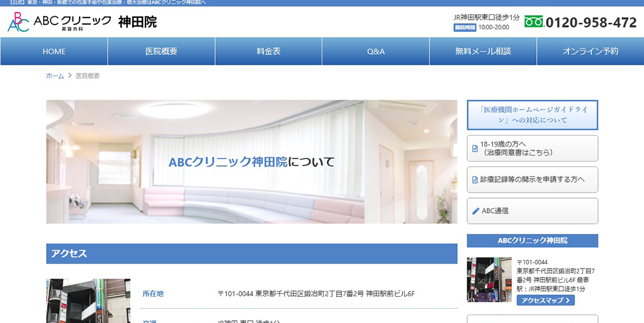Call the 0120-958-472 phone number link
The height and width of the screenshot is (323, 644).
[591, 23]
